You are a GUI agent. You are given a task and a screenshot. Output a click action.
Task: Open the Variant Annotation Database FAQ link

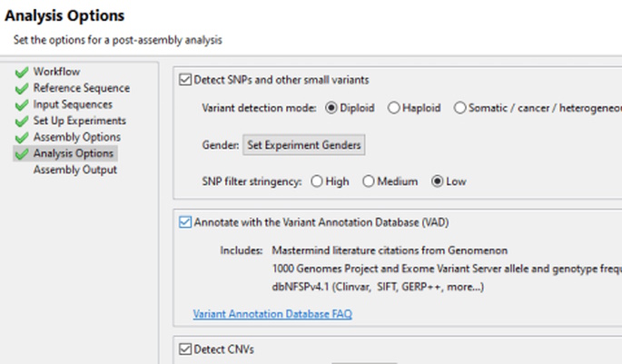272,314
